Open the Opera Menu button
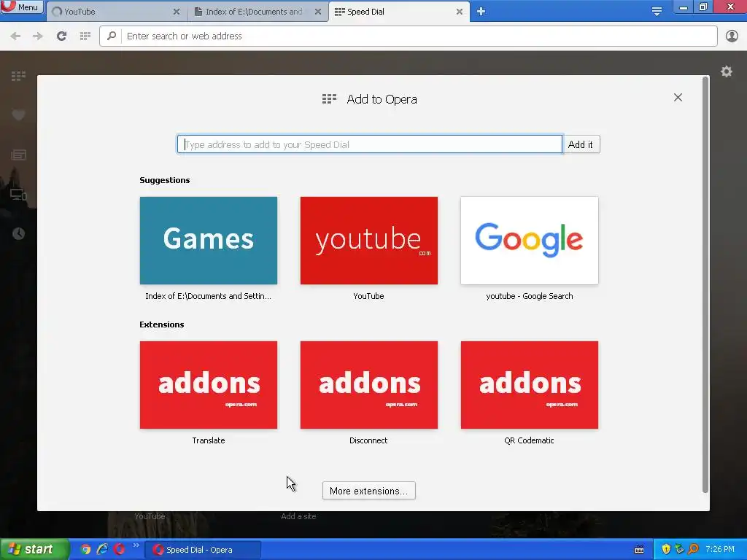This screenshot has width=747, height=560. pyautogui.click(x=22, y=7)
